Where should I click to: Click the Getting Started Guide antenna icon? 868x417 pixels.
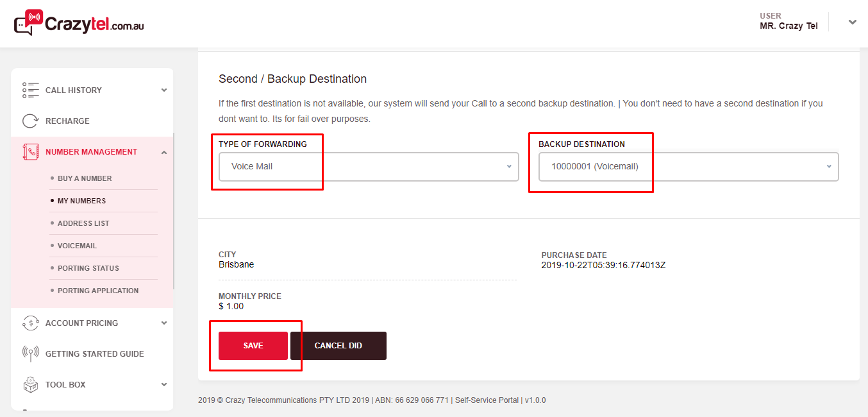click(x=30, y=354)
